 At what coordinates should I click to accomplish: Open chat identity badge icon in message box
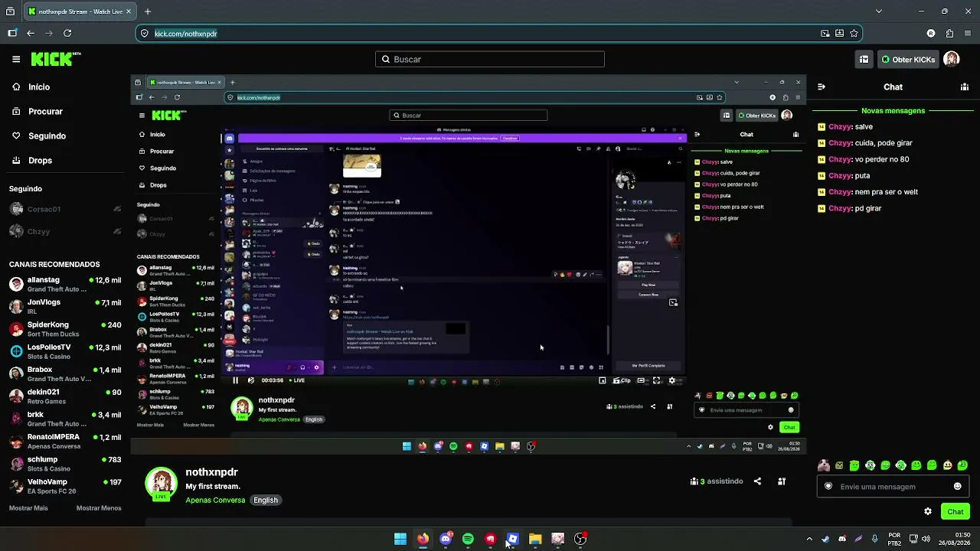tap(828, 487)
